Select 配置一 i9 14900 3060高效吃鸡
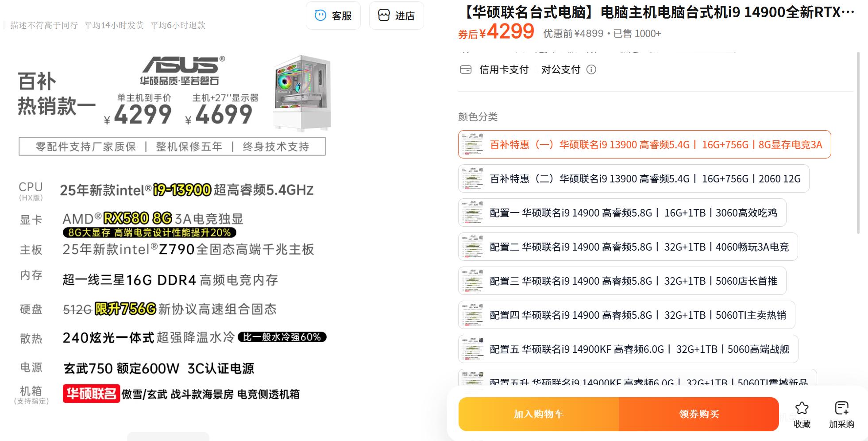The image size is (868, 441). 622,213
